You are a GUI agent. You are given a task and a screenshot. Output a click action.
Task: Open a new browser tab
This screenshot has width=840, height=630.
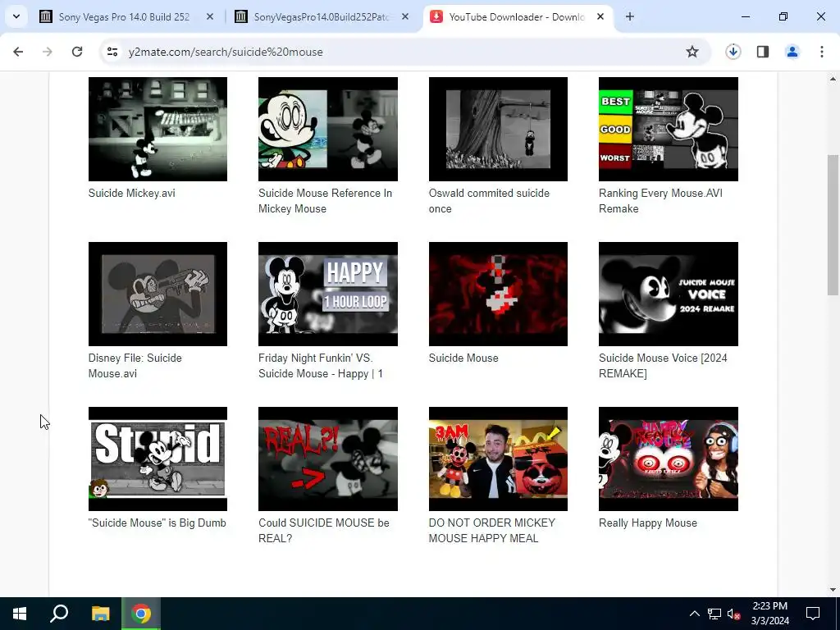(630, 17)
